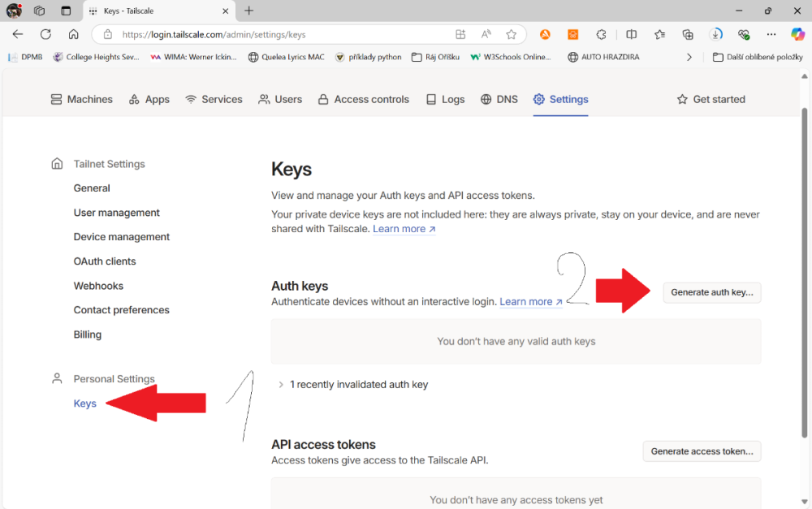812x509 pixels.
Task: Open the new tab plus button
Action: [249, 11]
